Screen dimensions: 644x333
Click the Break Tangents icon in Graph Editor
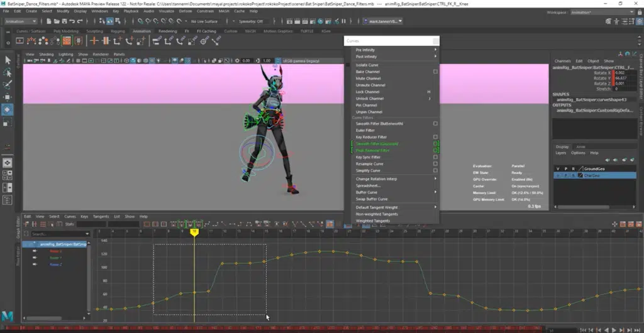click(294, 224)
